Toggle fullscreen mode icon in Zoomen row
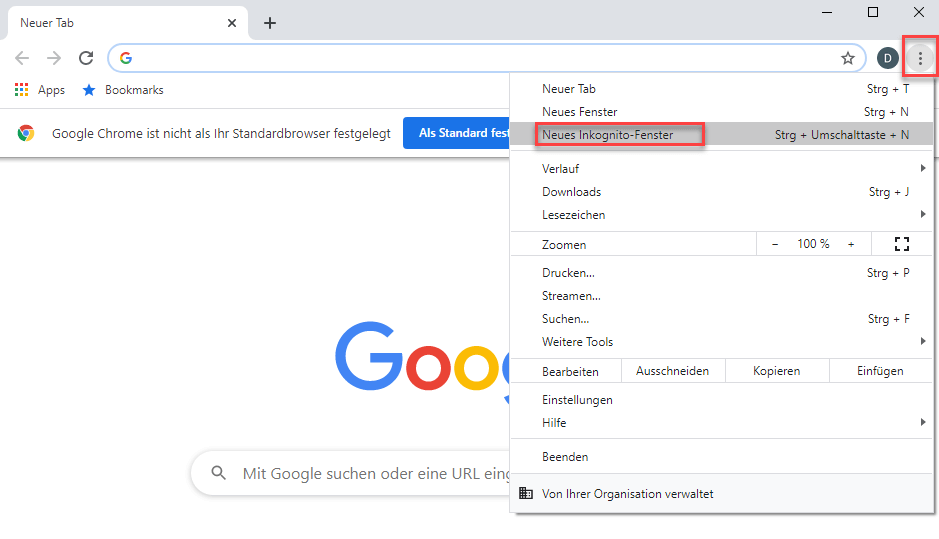Image resolution: width=939 pixels, height=539 pixels. pos(901,244)
